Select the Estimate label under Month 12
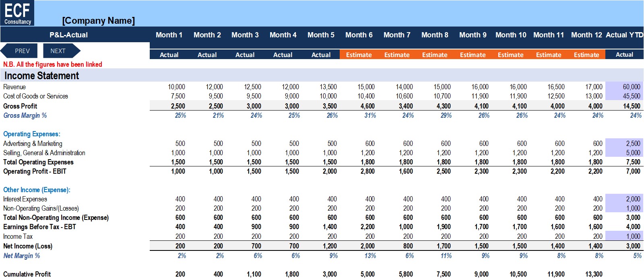This screenshot has height=279, width=644. [x=586, y=55]
